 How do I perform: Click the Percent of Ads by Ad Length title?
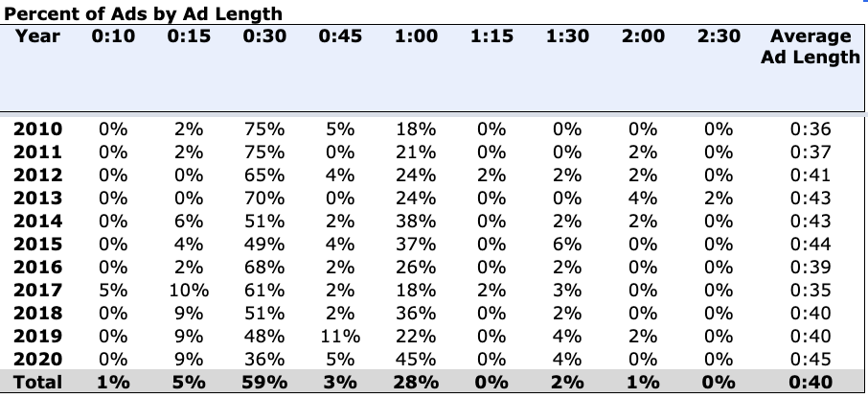(144, 13)
